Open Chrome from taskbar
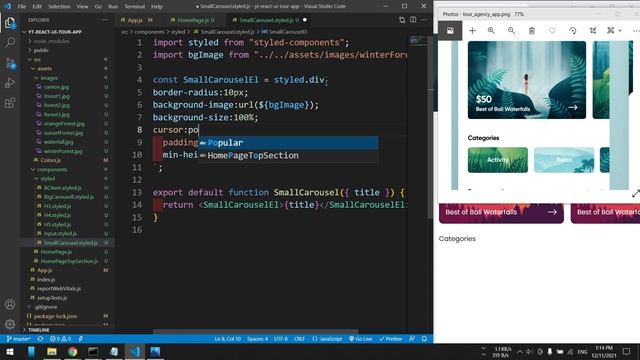The image size is (640, 360). [x=73, y=351]
